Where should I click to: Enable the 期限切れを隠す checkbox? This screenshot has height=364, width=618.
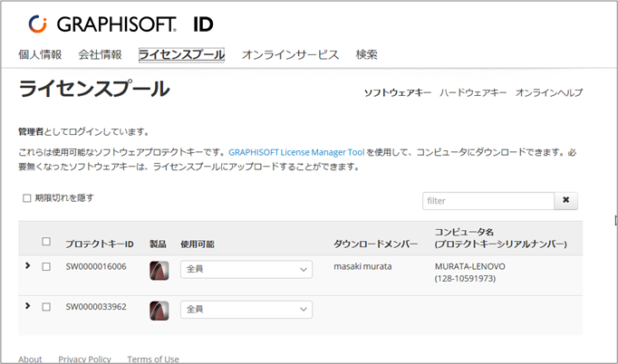point(27,198)
